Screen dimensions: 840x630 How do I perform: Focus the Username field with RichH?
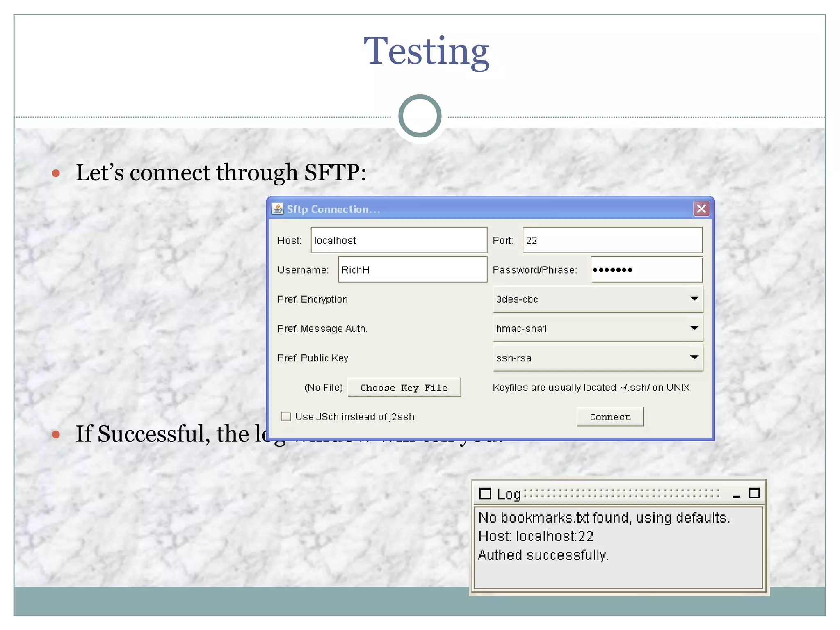[x=413, y=269]
